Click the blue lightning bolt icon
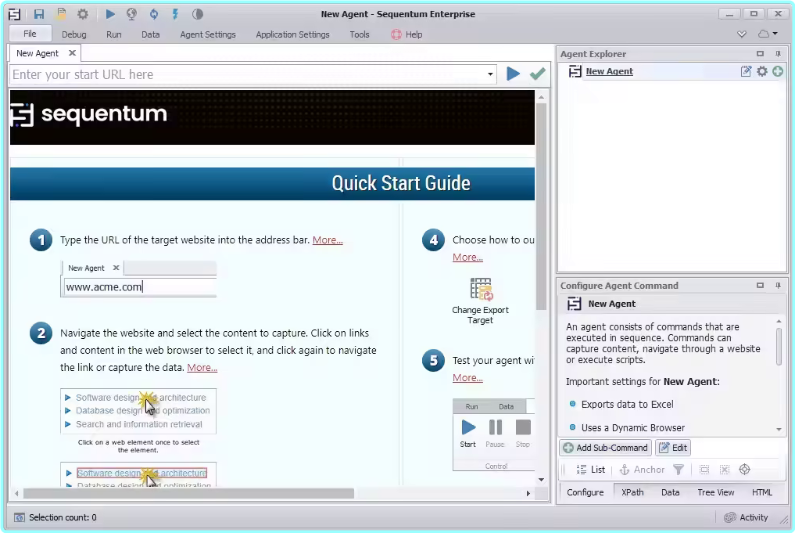The image size is (795, 533). (175, 14)
